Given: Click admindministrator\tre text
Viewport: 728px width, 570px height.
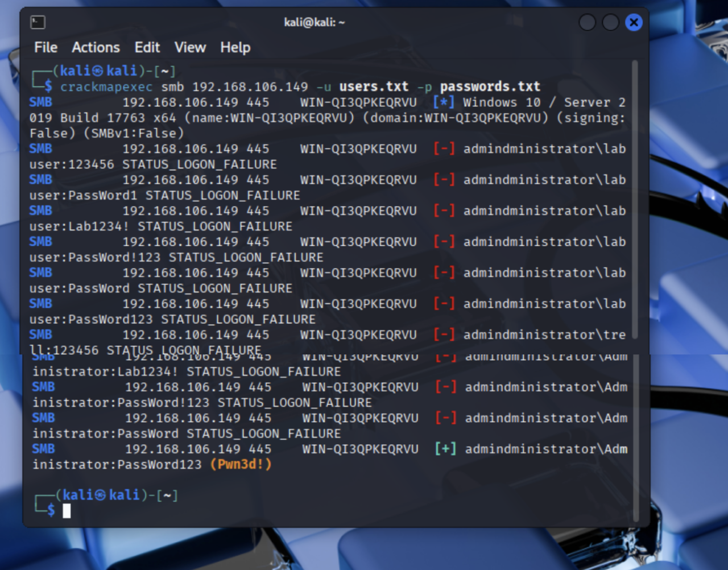Looking at the screenshot, I should [x=544, y=334].
